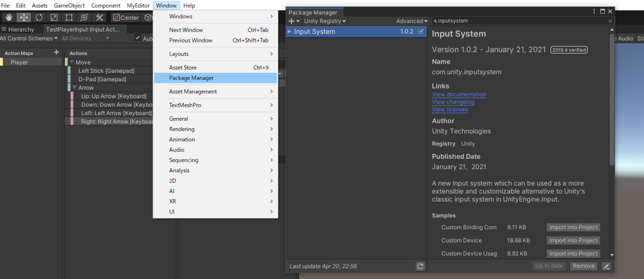
Task: Open the Animation submenu
Action: coord(215,139)
